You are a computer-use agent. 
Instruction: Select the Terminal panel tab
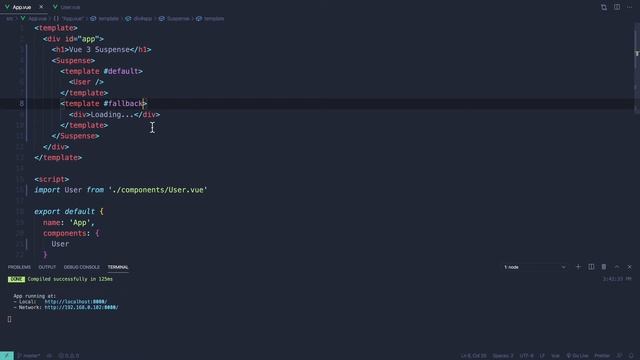click(x=118, y=267)
